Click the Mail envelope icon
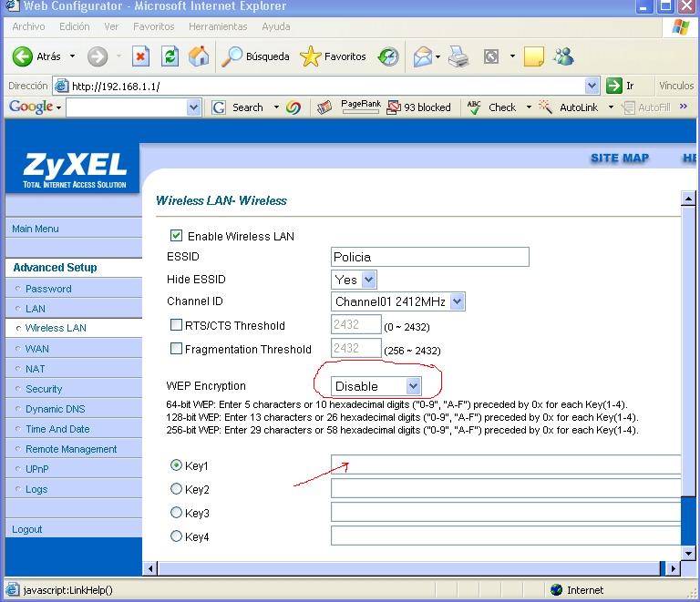700x602 pixels. [x=422, y=56]
